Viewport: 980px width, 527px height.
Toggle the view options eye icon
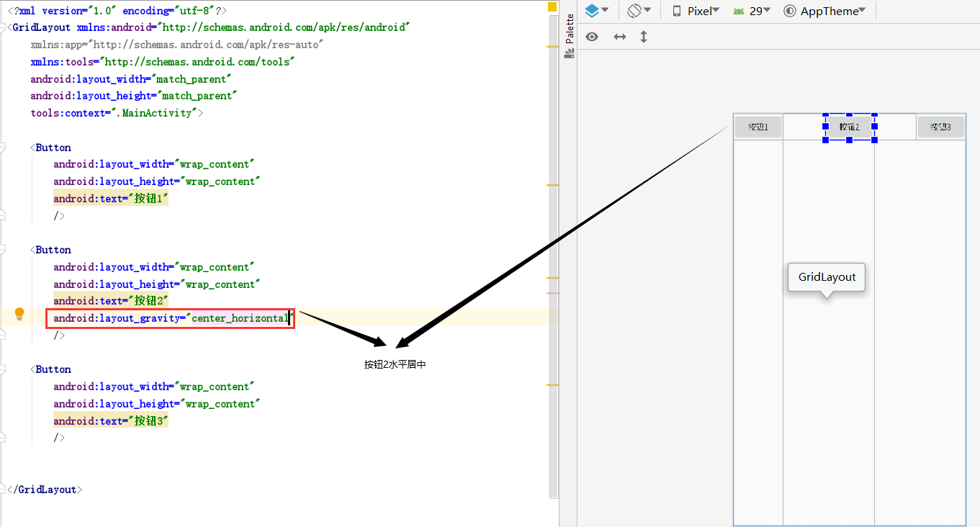592,37
